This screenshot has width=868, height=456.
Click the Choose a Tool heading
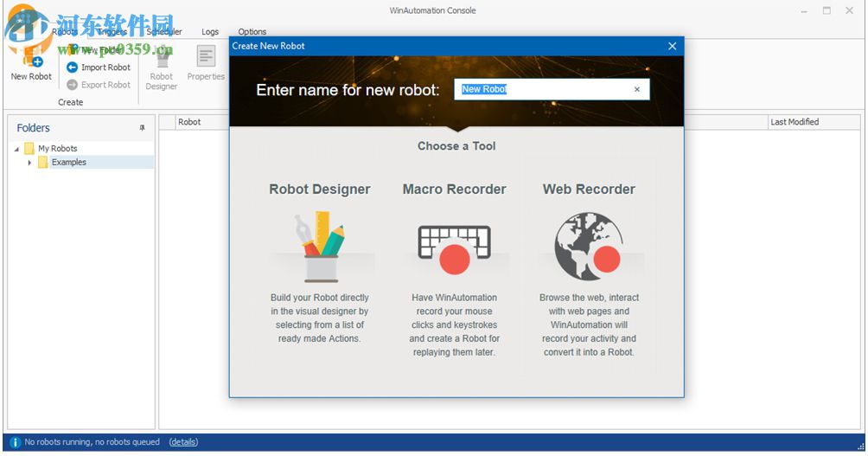point(456,146)
